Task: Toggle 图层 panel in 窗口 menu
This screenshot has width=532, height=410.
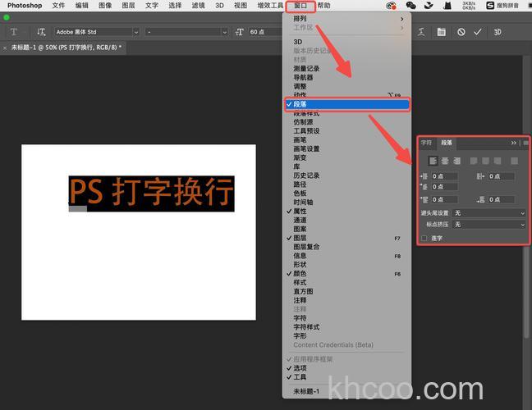Action: click(346, 238)
